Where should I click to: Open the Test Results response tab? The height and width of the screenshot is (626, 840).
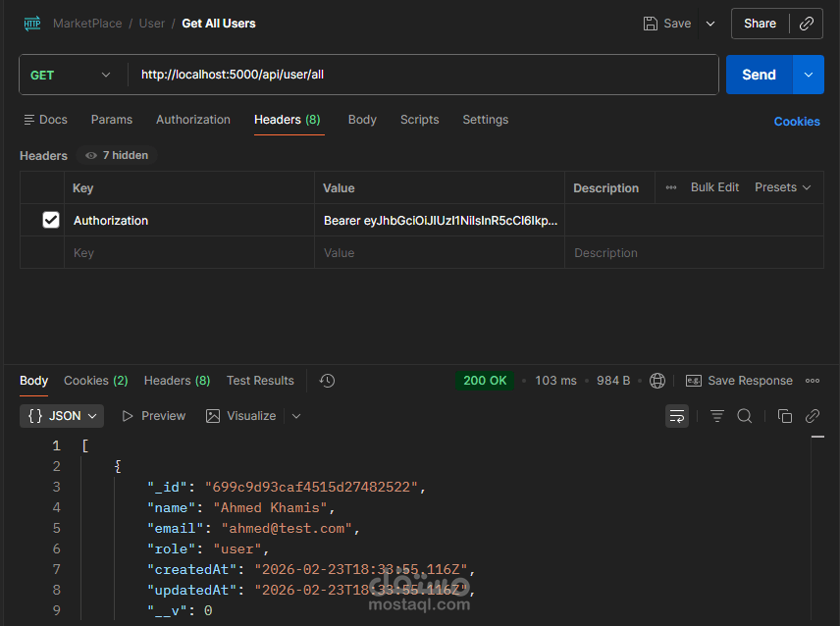pos(260,381)
